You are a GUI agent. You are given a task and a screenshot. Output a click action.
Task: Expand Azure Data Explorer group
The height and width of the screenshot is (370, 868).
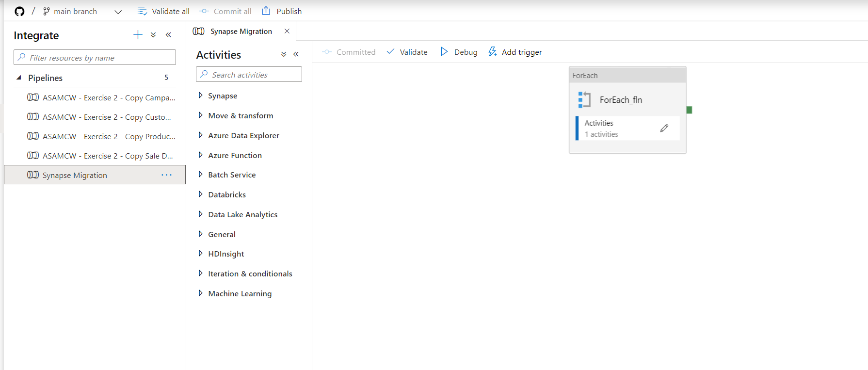pos(201,135)
